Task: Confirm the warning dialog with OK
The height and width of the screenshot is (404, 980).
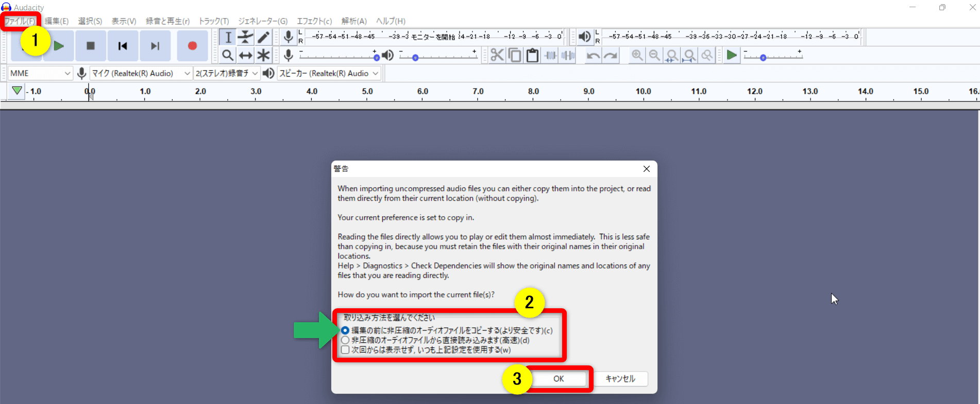Action: pyautogui.click(x=559, y=379)
